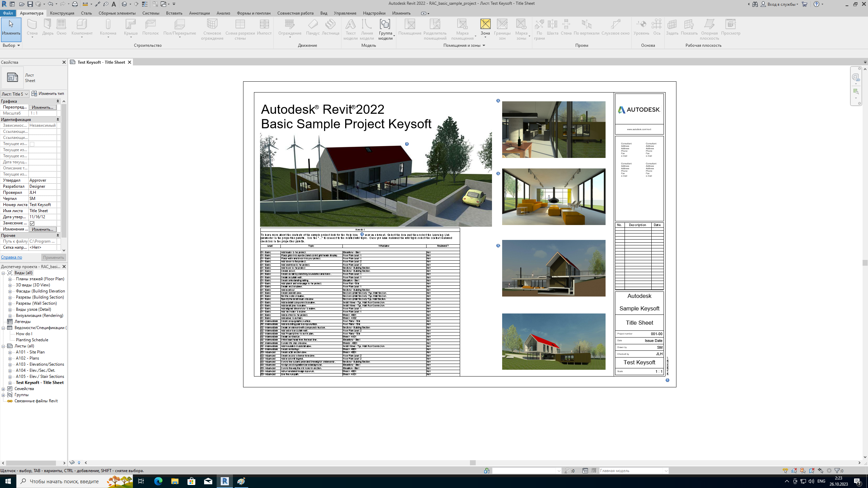Screen dimensions: 868x488
Task: Select the Колонна column tool
Action: pyautogui.click(x=108, y=27)
